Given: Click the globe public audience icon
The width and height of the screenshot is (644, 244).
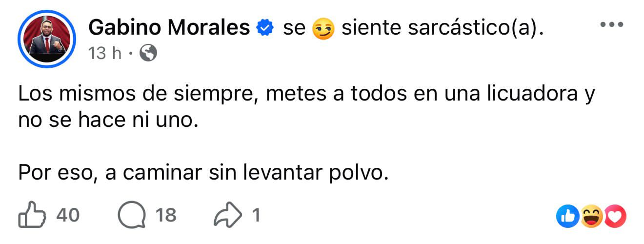Looking at the screenshot, I should [148, 53].
